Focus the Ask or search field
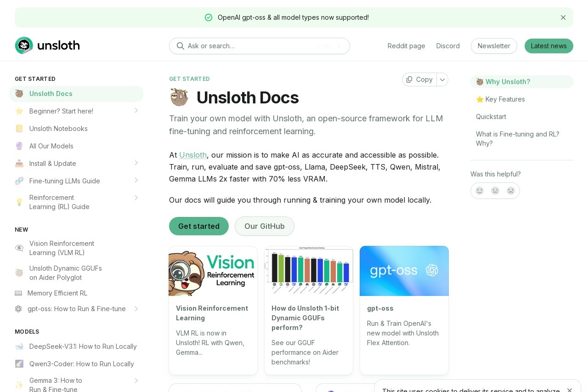The width and height of the screenshot is (588, 392). [x=260, y=46]
